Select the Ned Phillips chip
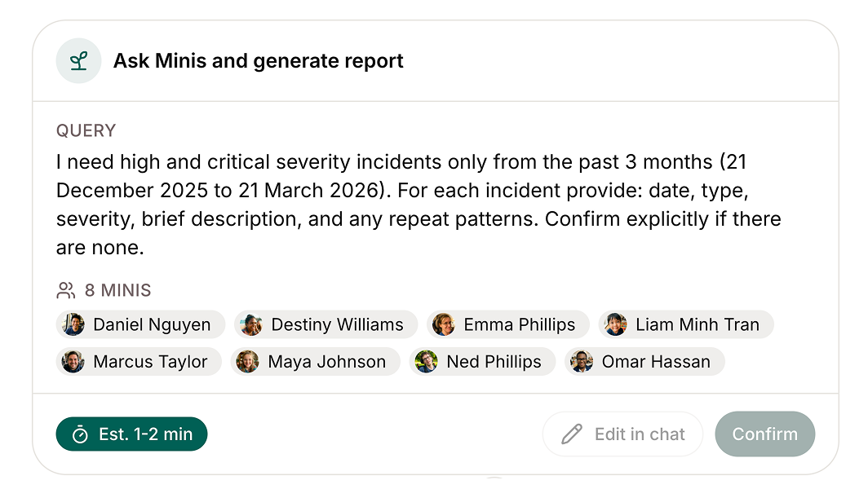868x489 pixels. 482,362
